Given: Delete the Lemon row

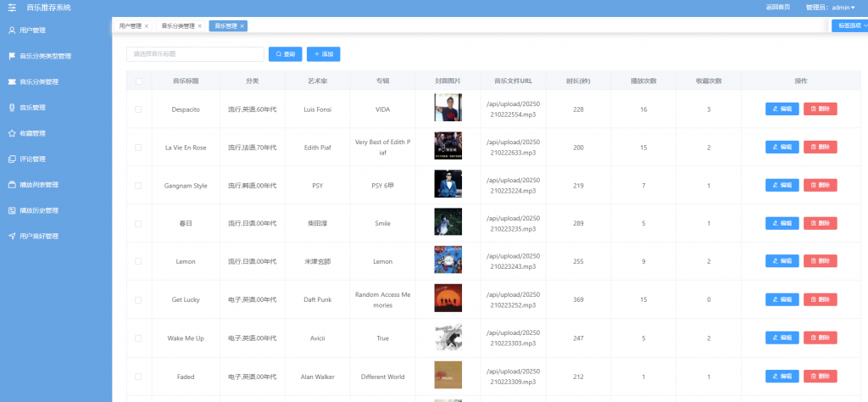Looking at the screenshot, I should coord(820,261).
